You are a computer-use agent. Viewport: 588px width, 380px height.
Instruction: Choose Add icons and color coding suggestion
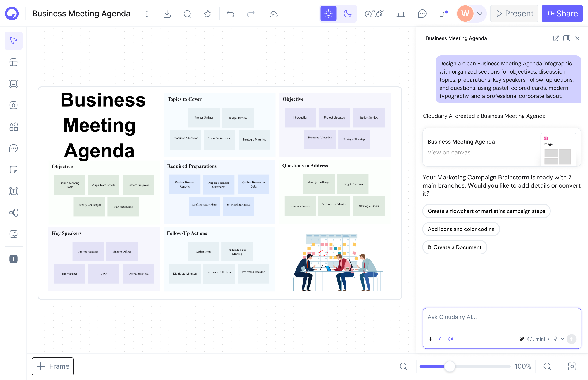(x=461, y=229)
